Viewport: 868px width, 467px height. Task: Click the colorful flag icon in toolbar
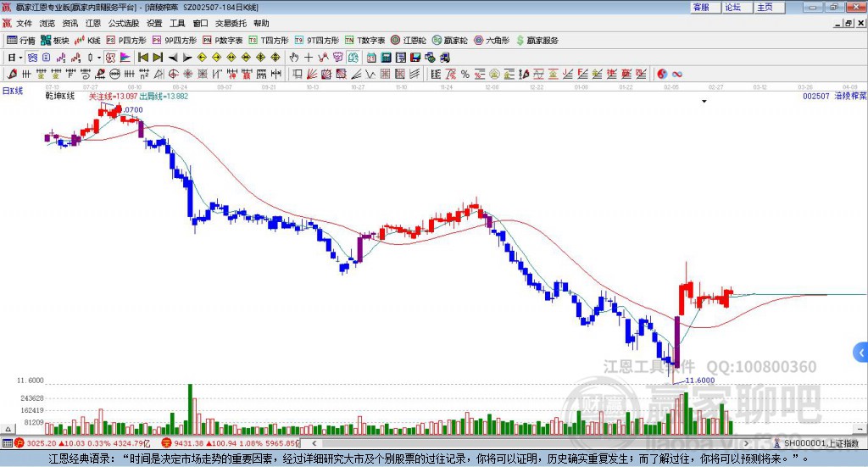point(125,58)
